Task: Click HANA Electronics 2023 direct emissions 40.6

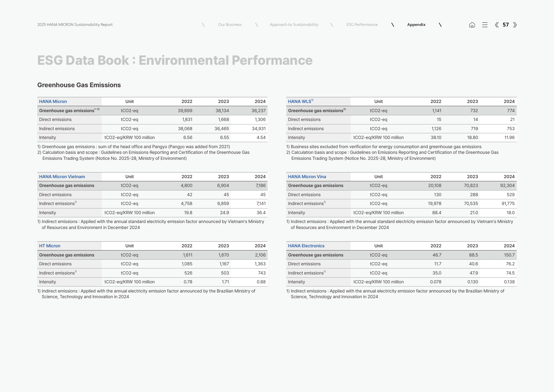Action: [473, 264]
